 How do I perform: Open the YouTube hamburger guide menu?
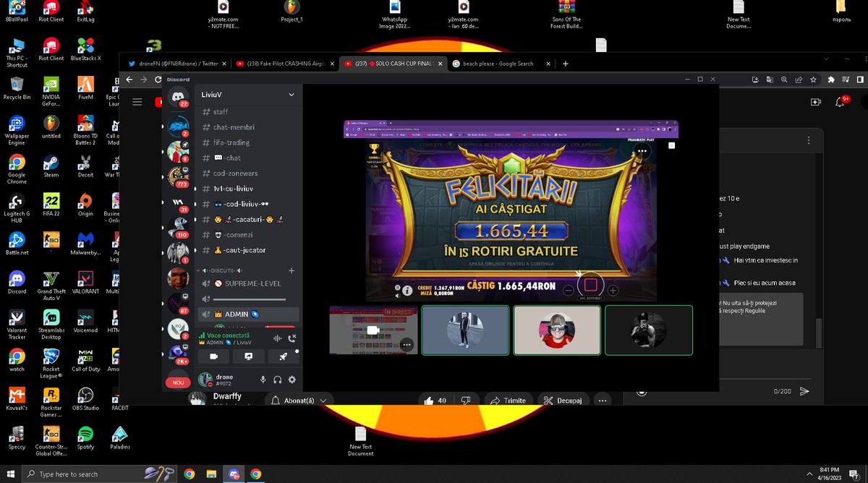(x=137, y=102)
